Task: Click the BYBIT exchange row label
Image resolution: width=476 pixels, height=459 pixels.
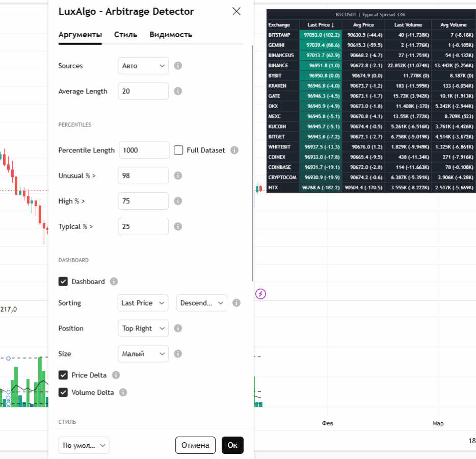Action: [x=275, y=75]
